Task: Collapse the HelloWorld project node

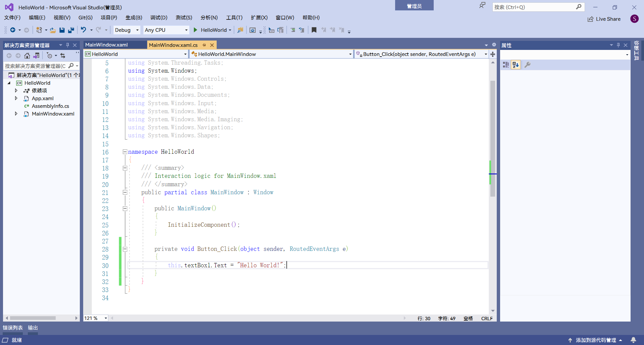Action: point(9,83)
